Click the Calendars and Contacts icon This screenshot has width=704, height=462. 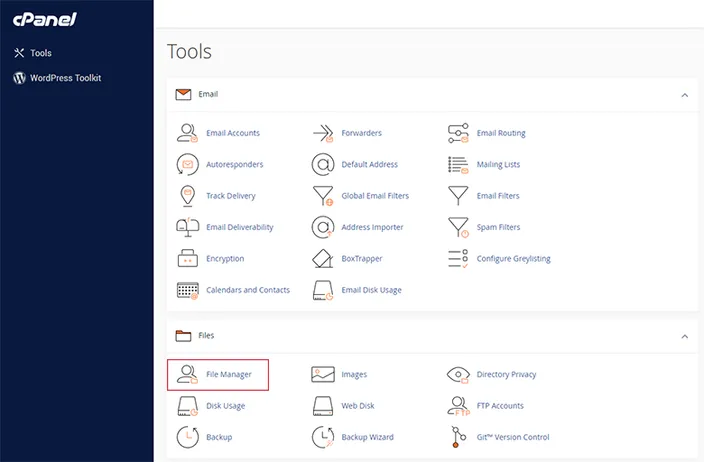(x=188, y=290)
